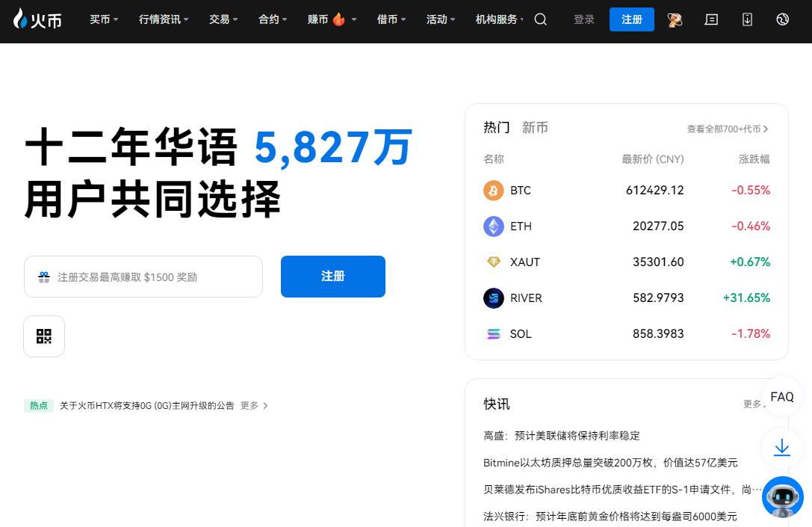Open the customer service robot assistant
Screen dimensions: 812x527
pos(782,497)
